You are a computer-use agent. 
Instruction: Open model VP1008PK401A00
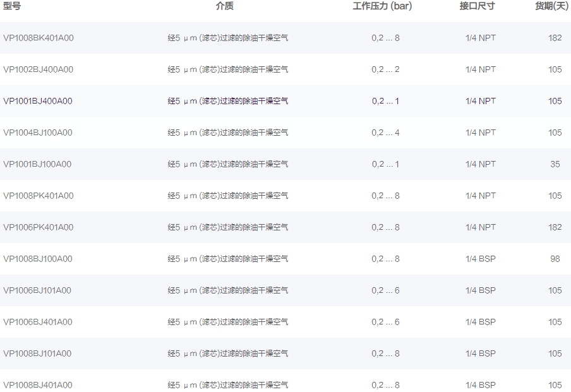(x=39, y=196)
